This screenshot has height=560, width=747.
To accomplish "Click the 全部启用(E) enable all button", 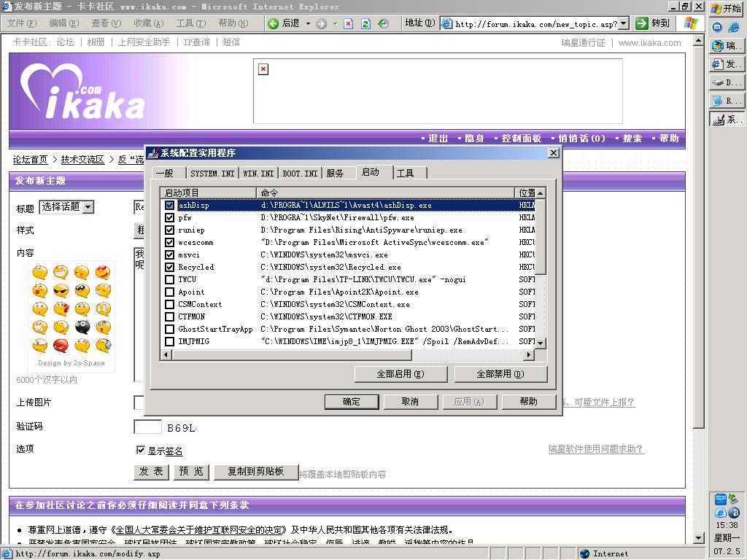I will (400, 374).
